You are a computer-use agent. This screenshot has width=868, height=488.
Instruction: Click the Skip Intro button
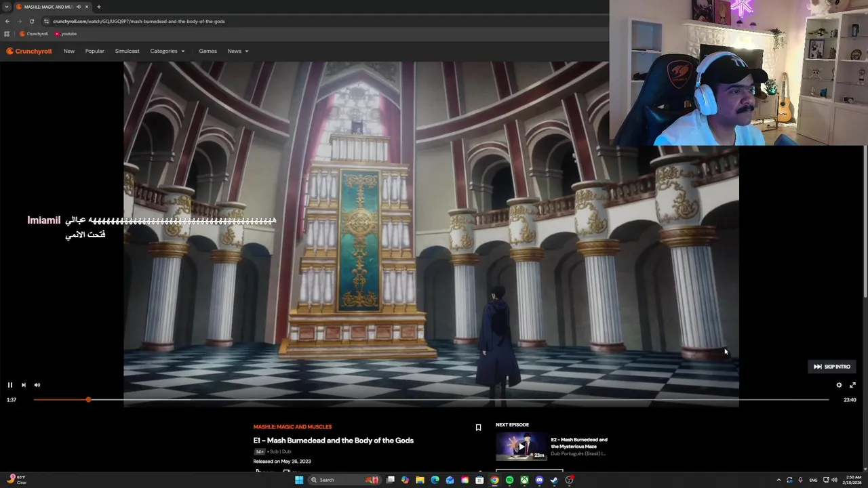(x=832, y=367)
